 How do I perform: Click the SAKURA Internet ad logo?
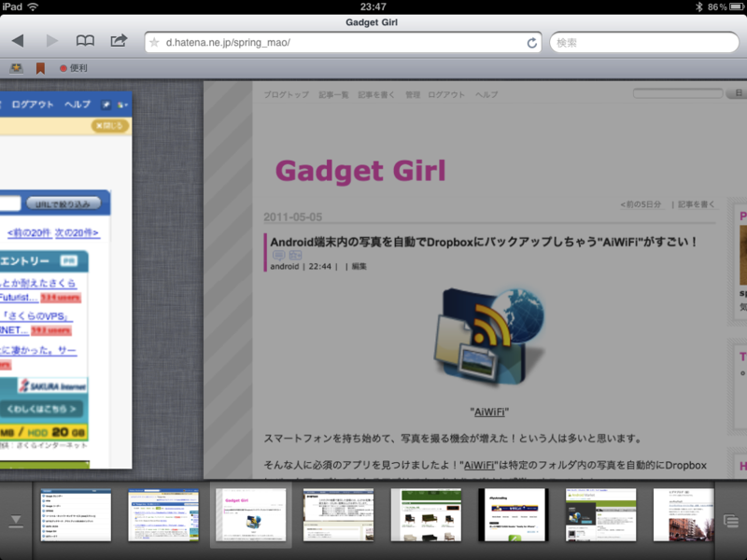coord(52,385)
